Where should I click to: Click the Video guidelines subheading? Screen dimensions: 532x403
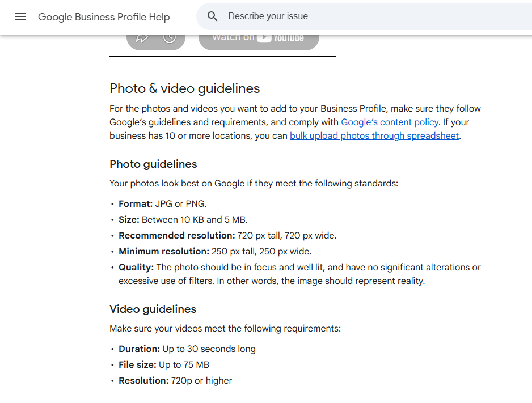tap(153, 309)
